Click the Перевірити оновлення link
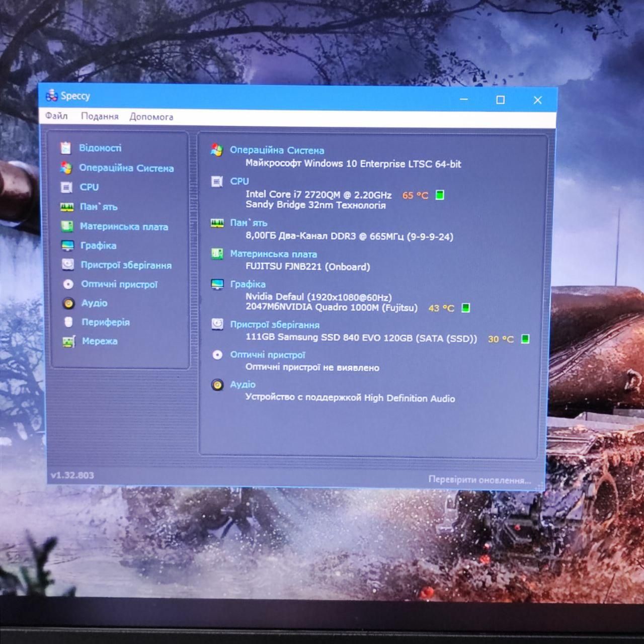This screenshot has height=644, width=644. coord(479,479)
